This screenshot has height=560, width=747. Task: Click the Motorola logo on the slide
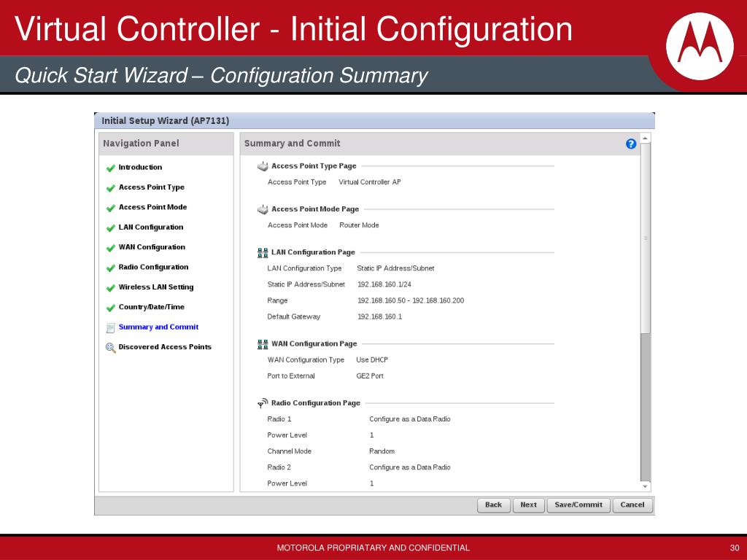point(700,46)
